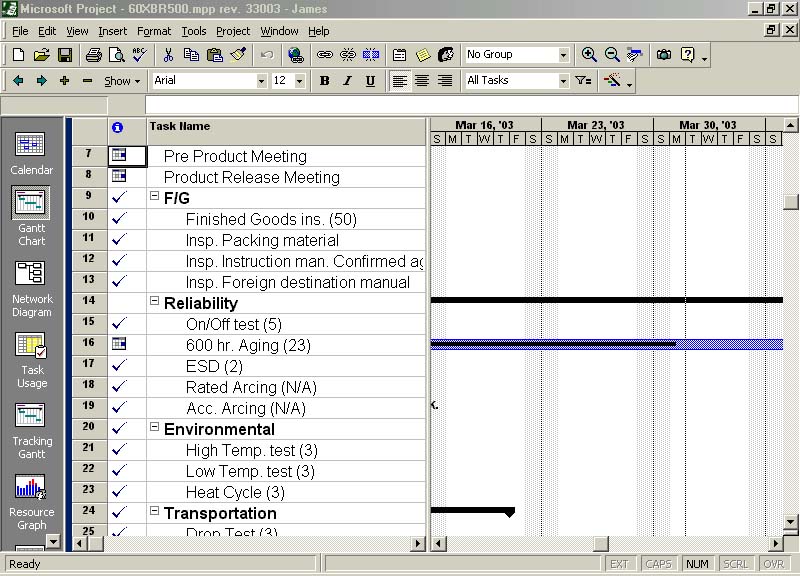Open the No Group dropdown
The width and height of the screenshot is (800, 576).
click(x=564, y=55)
